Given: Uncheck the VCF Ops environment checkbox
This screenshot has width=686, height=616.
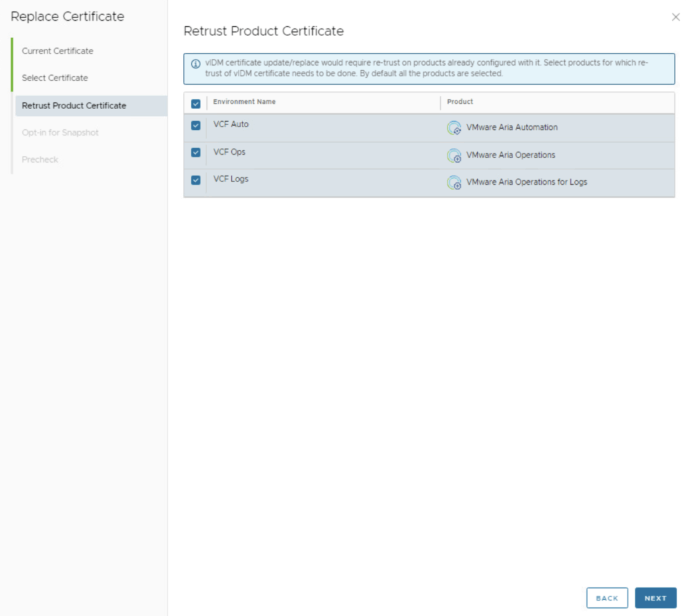Looking at the screenshot, I should (196, 153).
